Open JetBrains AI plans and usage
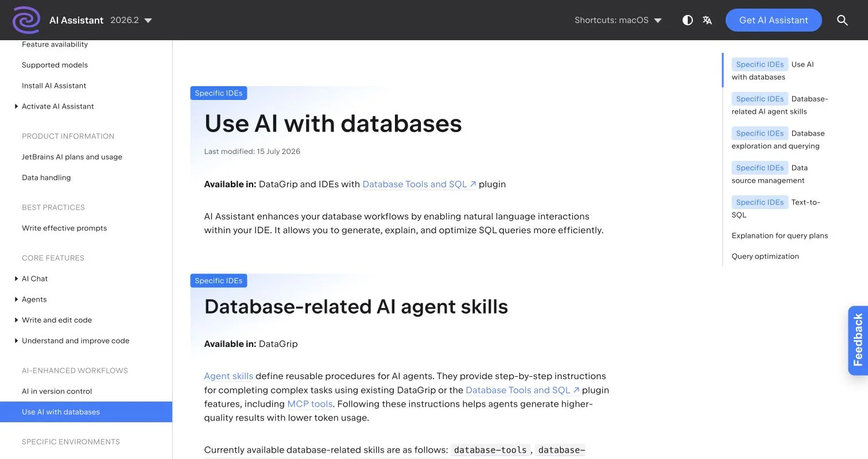Image resolution: width=868 pixels, height=459 pixels. coord(72,157)
